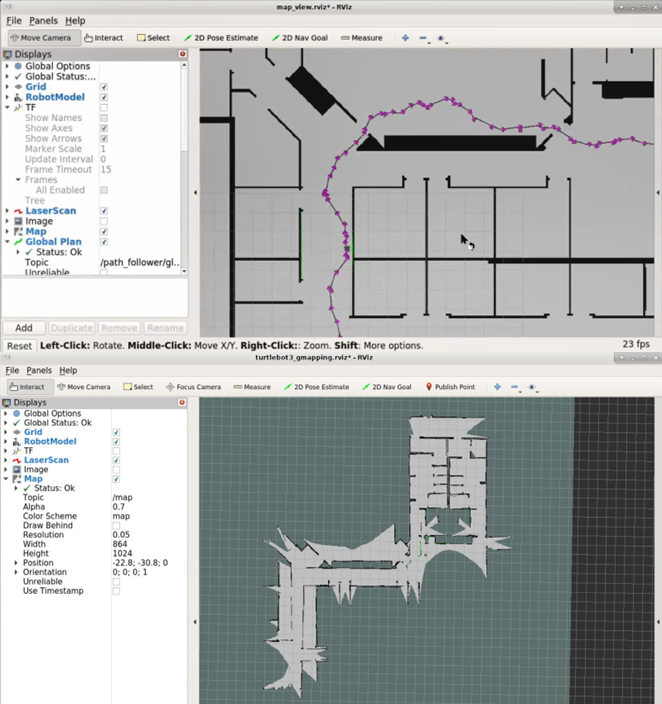
Task: Click plus add-tool icon in map_view toolbar
Action: tap(405, 38)
